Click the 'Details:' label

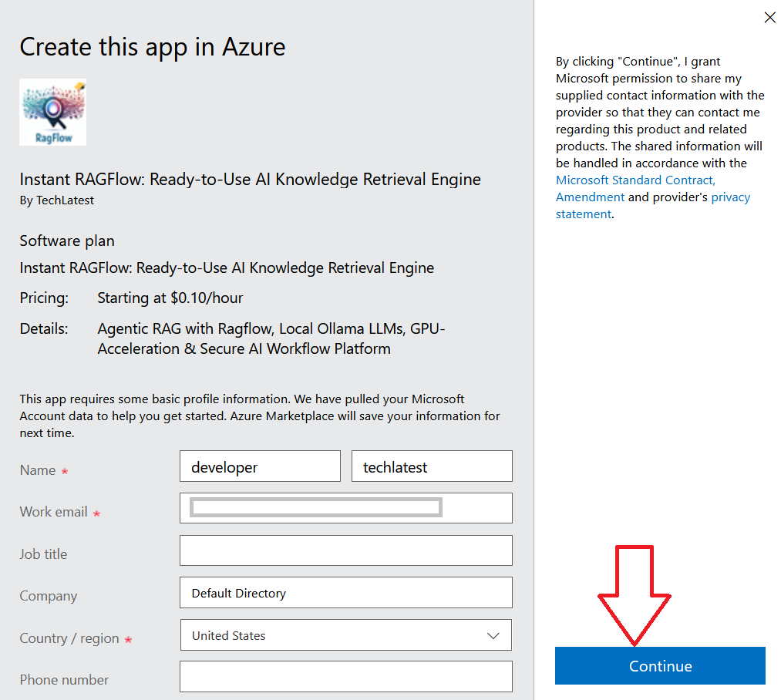tap(44, 329)
